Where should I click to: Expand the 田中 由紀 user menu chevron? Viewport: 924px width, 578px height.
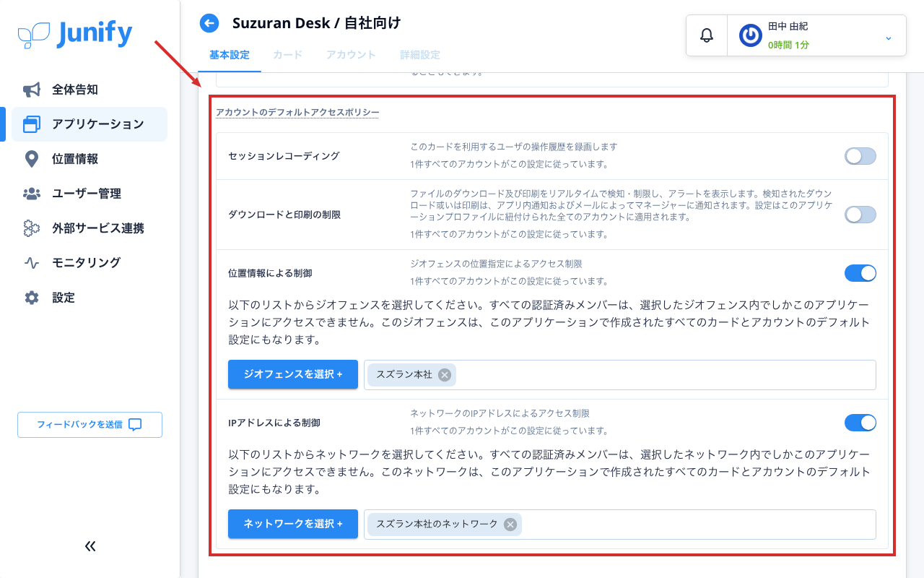pyautogui.click(x=889, y=38)
